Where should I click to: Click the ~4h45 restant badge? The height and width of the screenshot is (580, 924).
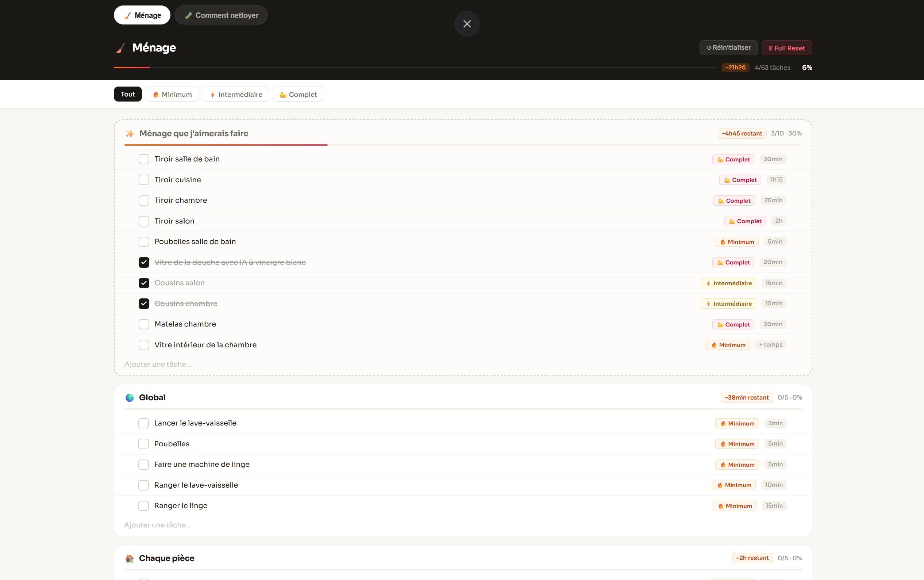click(742, 133)
